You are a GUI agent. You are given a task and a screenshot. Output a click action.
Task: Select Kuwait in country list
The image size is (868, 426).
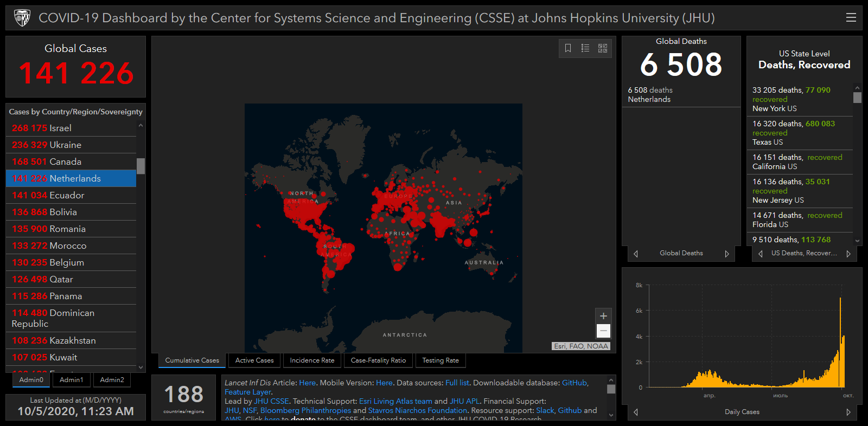71,357
